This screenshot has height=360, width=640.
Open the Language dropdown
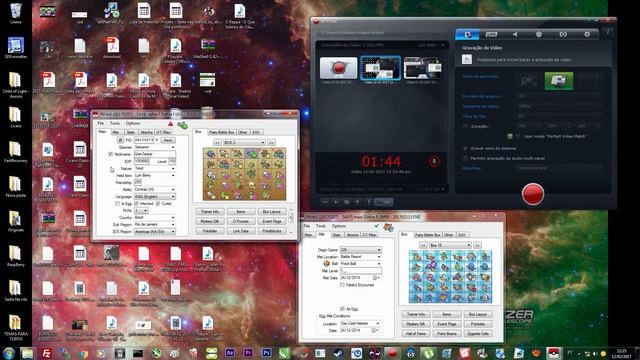155,196
